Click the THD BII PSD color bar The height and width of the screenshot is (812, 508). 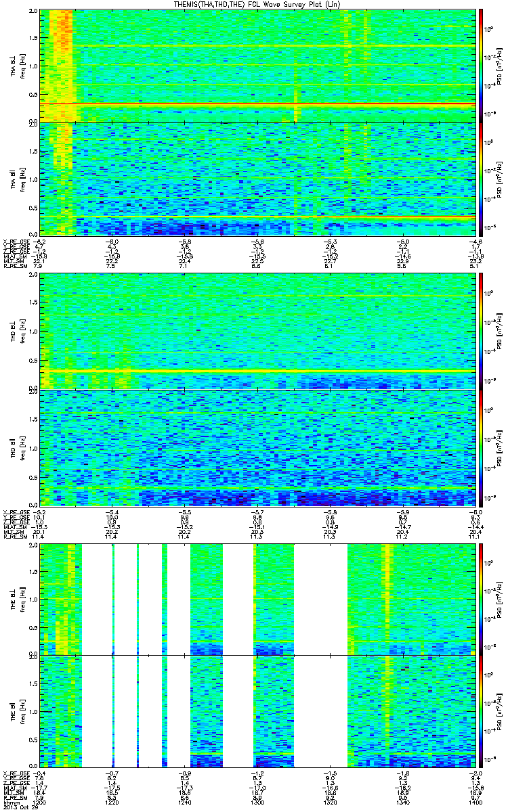[x=482, y=447]
